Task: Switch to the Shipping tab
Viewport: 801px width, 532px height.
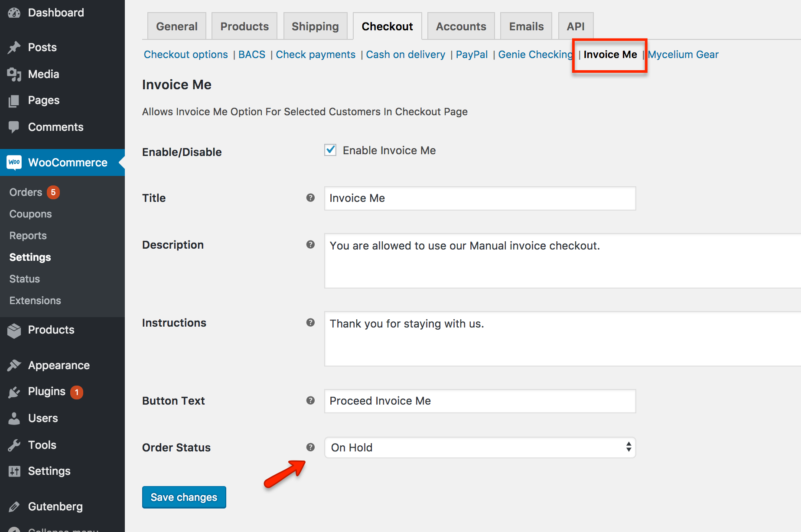Action: [315, 26]
